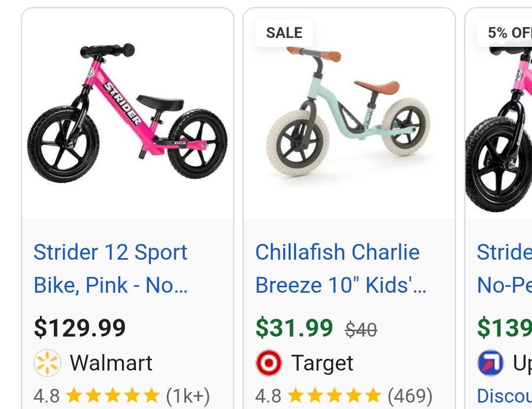532x409 pixels.
Task: Select the Walmart seller name
Action: (x=111, y=363)
